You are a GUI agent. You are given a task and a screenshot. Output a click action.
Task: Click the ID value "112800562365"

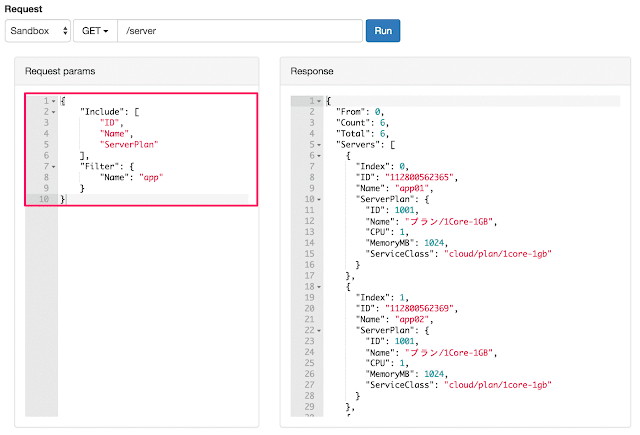coord(420,177)
